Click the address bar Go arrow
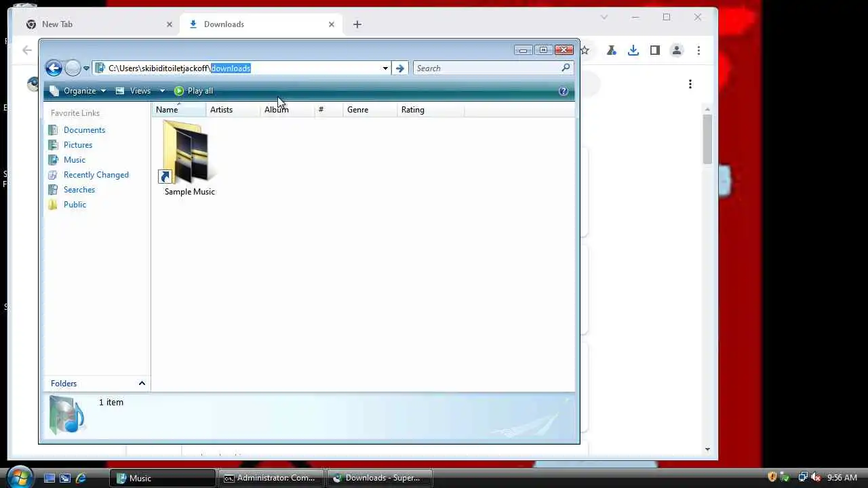Image resolution: width=868 pixels, height=488 pixels. point(400,68)
